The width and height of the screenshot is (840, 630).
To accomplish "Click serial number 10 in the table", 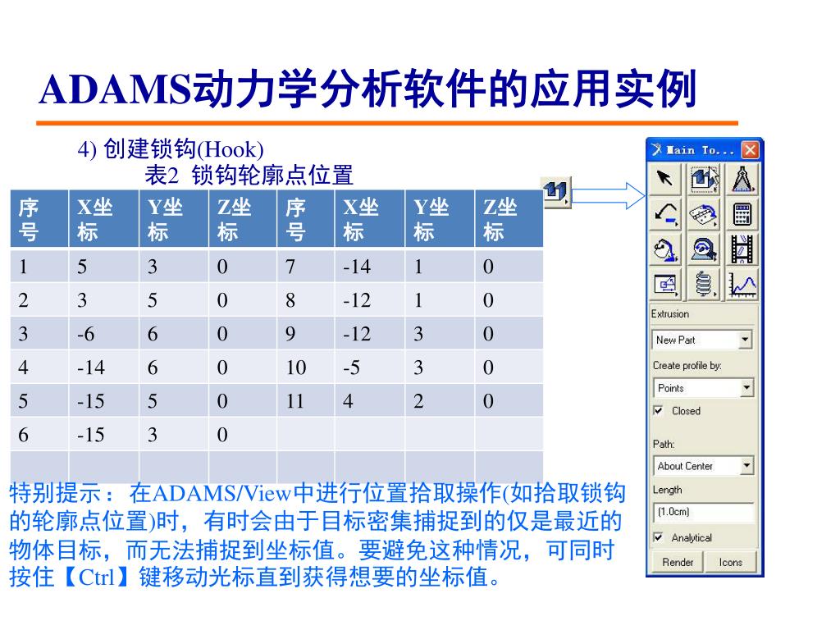I will point(295,367).
